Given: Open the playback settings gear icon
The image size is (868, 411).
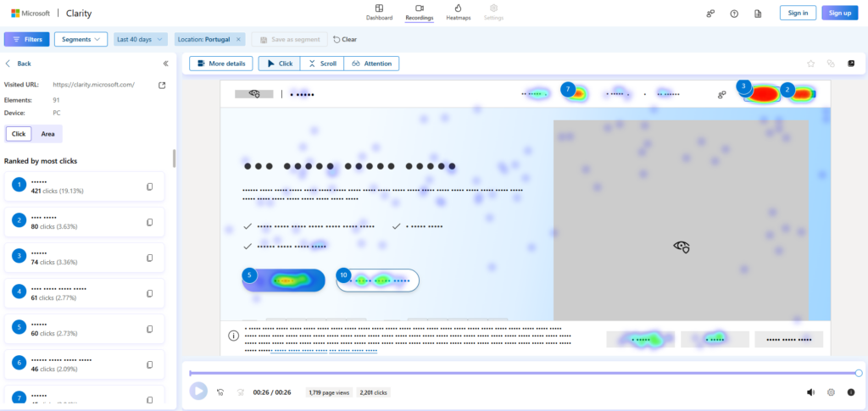Looking at the screenshot, I should point(831,392).
